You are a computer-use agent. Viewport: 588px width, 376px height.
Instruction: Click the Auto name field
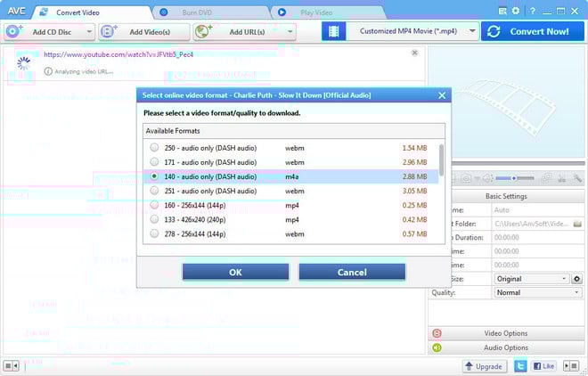coord(538,210)
